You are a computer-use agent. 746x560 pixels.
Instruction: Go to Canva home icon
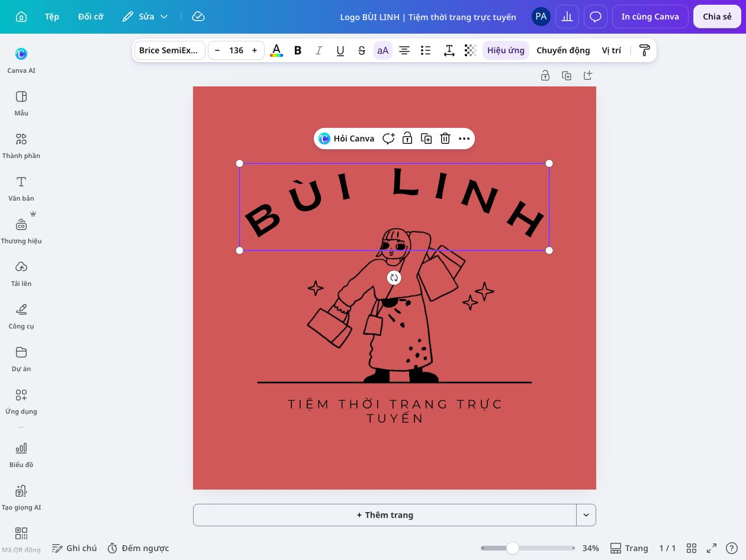coord(21,17)
